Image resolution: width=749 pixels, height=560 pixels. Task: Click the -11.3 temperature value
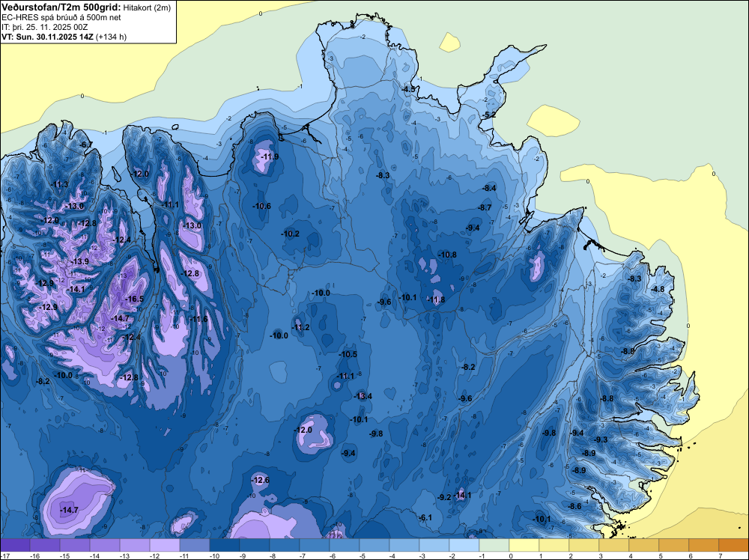tap(60, 184)
